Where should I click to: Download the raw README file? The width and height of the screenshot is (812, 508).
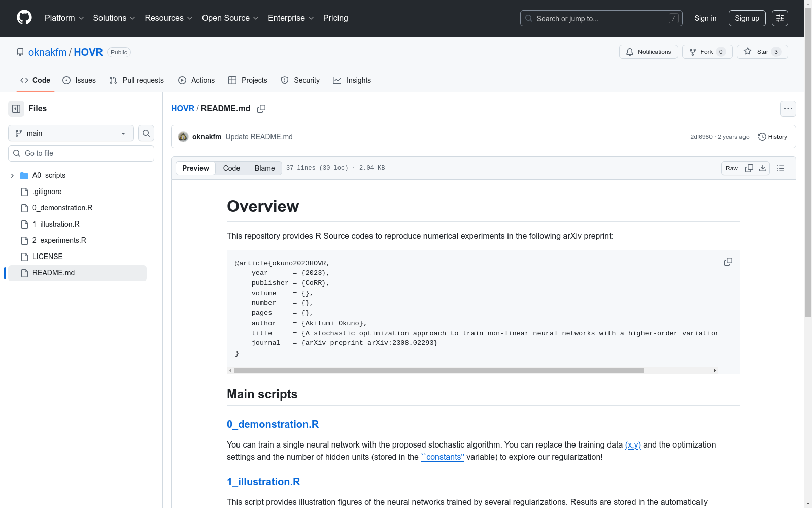pos(763,168)
